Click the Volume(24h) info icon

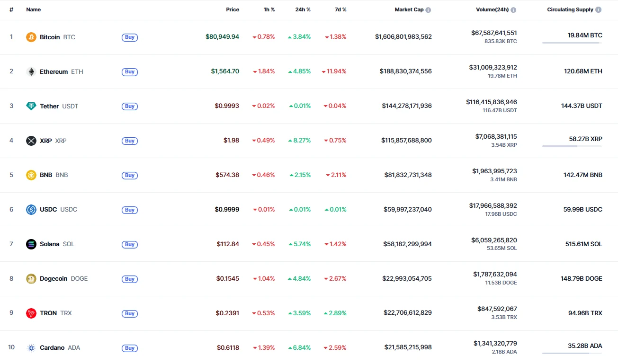click(513, 10)
